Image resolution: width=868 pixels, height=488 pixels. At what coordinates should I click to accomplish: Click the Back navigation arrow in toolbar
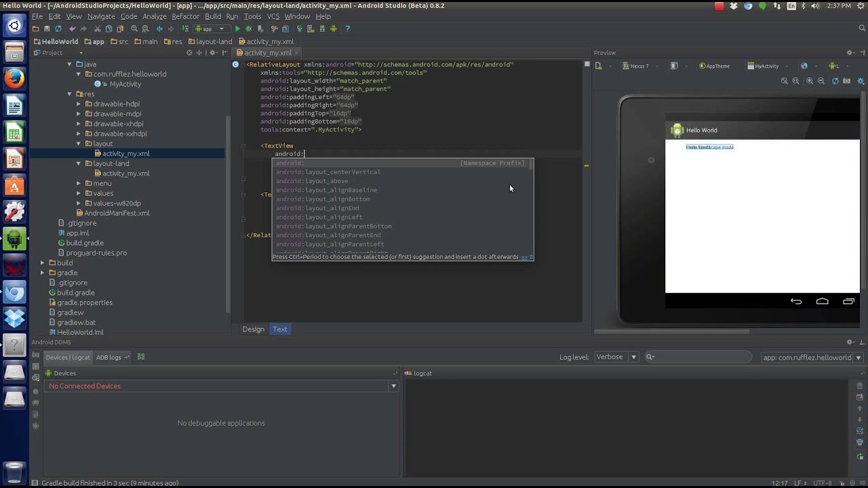[x=159, y=28]
